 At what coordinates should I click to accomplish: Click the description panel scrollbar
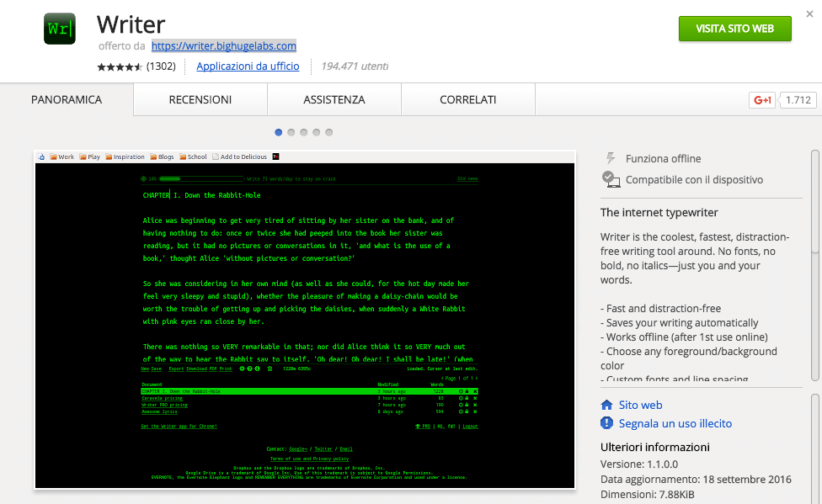point(814,265)
